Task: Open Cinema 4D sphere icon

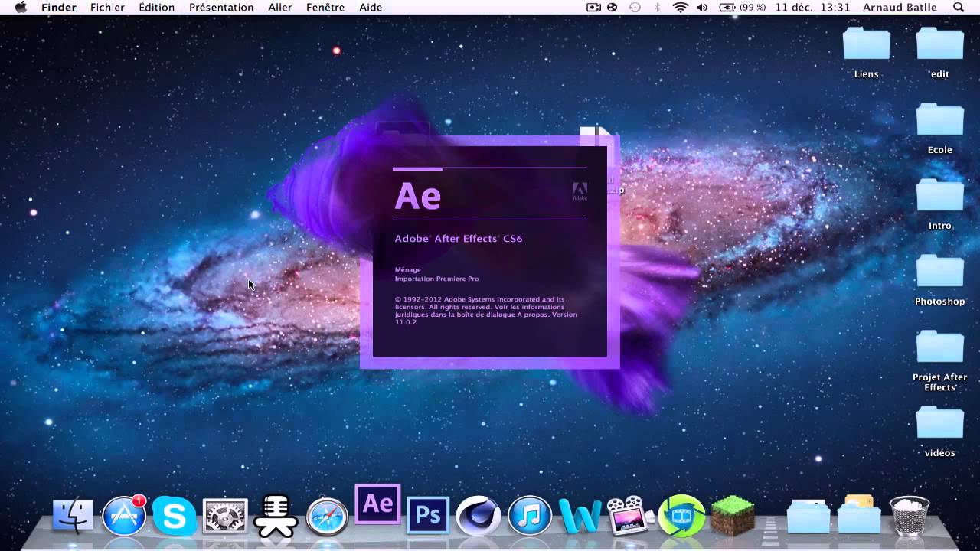Action: 479,517
